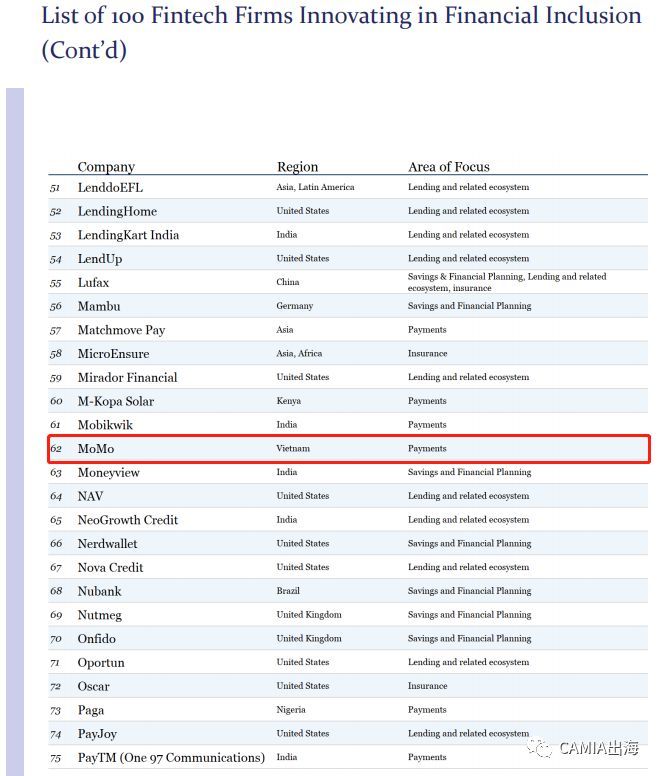The width and height of the screenshot is (659, 776).
Task: Click the WeChat logo icon watermark
Action: tap(540, 747)
